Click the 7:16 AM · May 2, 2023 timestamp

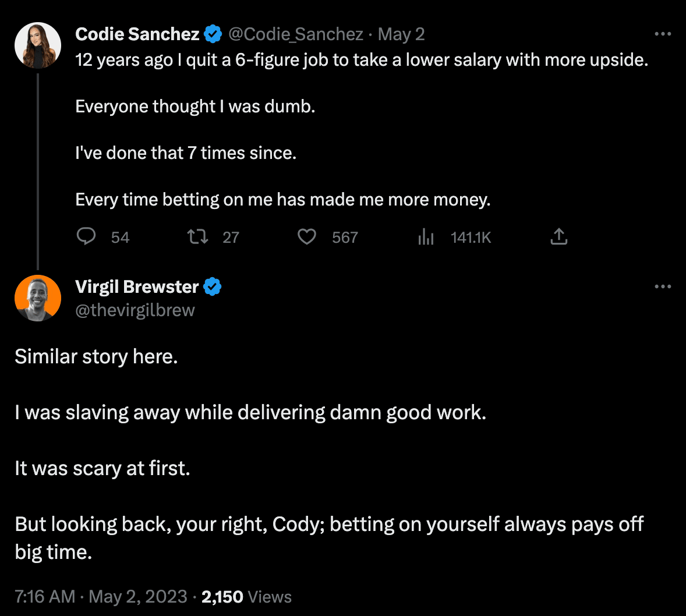click(x=101, y=597)
